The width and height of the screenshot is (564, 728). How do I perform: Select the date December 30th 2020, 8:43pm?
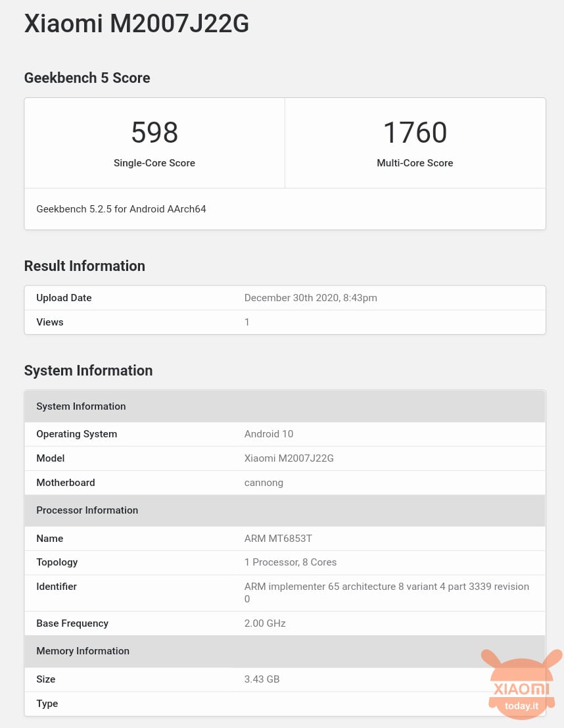(310, 298)
